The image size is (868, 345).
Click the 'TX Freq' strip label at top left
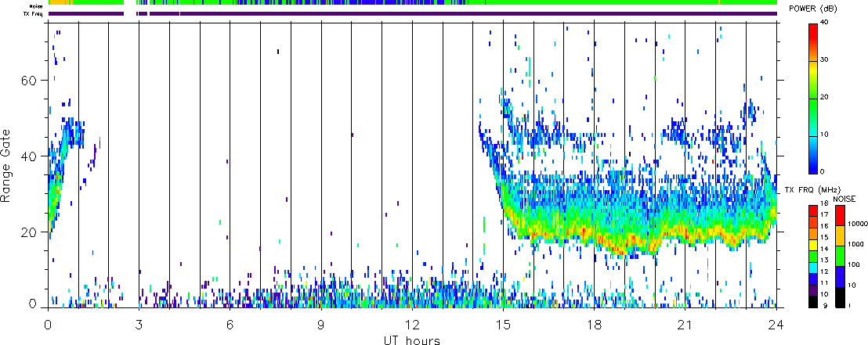tap(33, 14)
